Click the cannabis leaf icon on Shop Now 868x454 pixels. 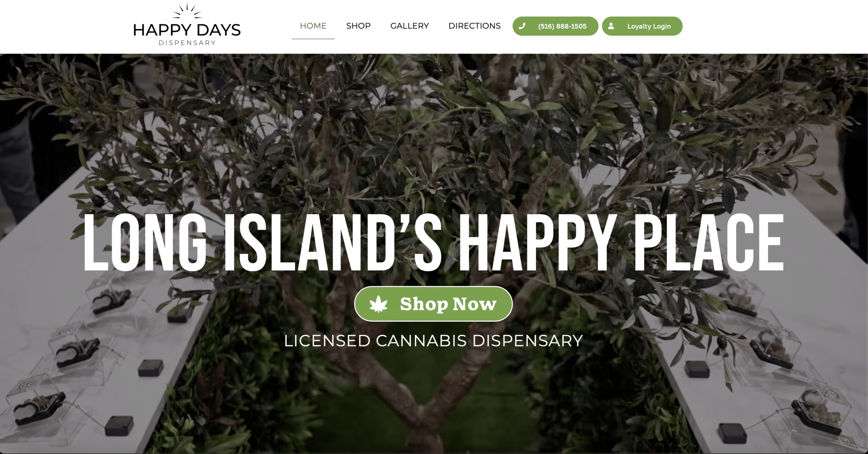click(378, 304)
